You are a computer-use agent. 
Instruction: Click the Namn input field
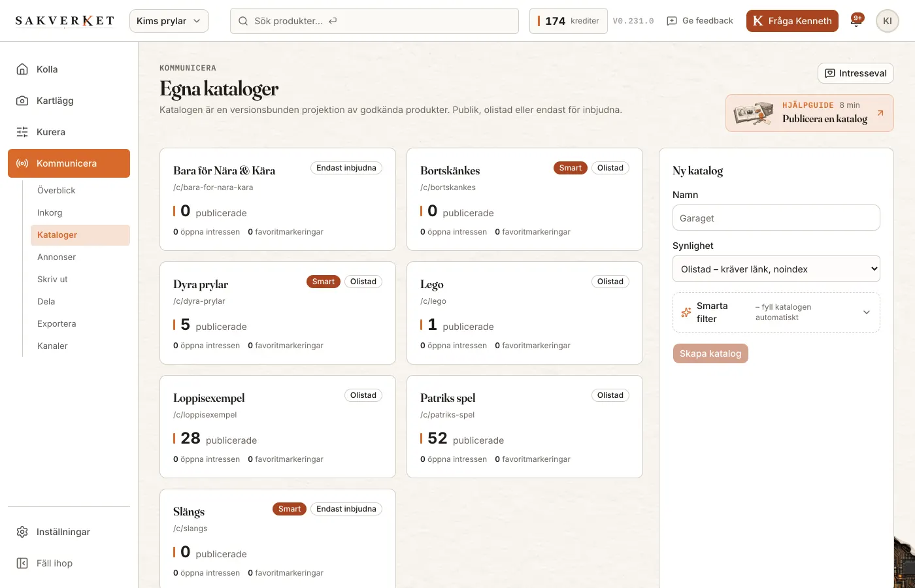(776, 218)
